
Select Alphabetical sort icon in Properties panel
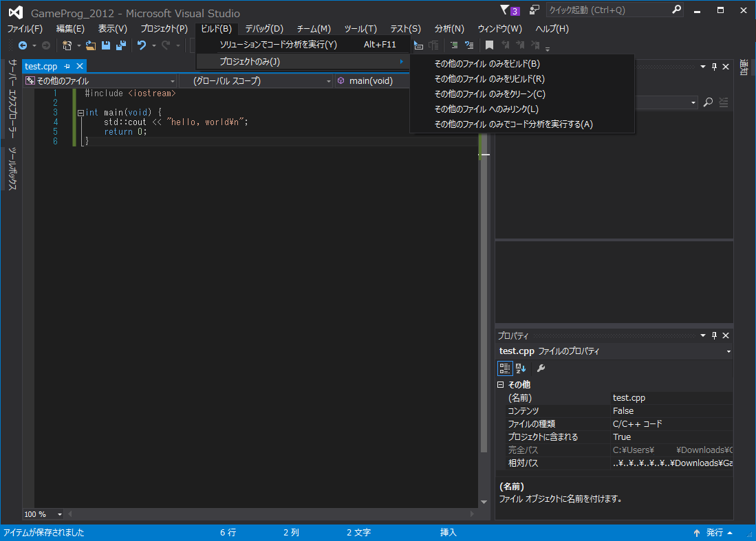[x=521, y=368]
